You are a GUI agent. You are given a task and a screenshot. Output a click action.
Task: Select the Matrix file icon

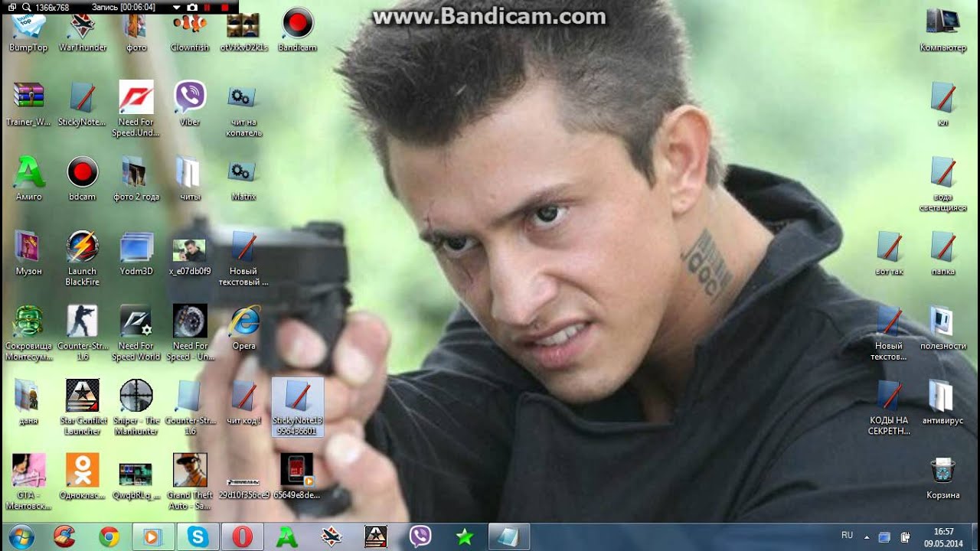point(243,178)
